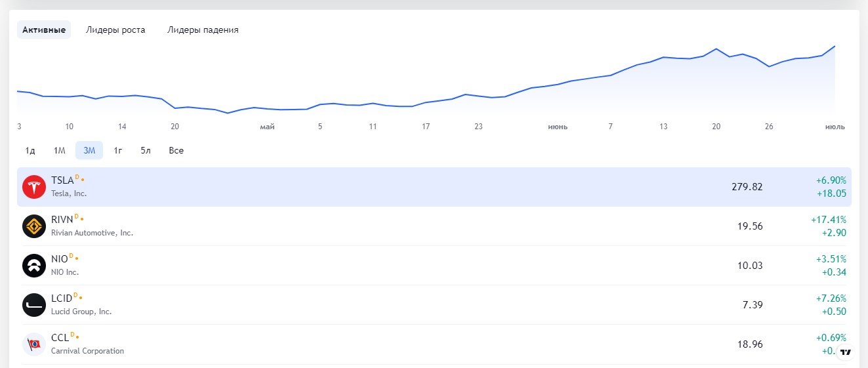Set chart range to 1д
The height and width of the screenshot is (368, 868).
click(x=30, y=150)
